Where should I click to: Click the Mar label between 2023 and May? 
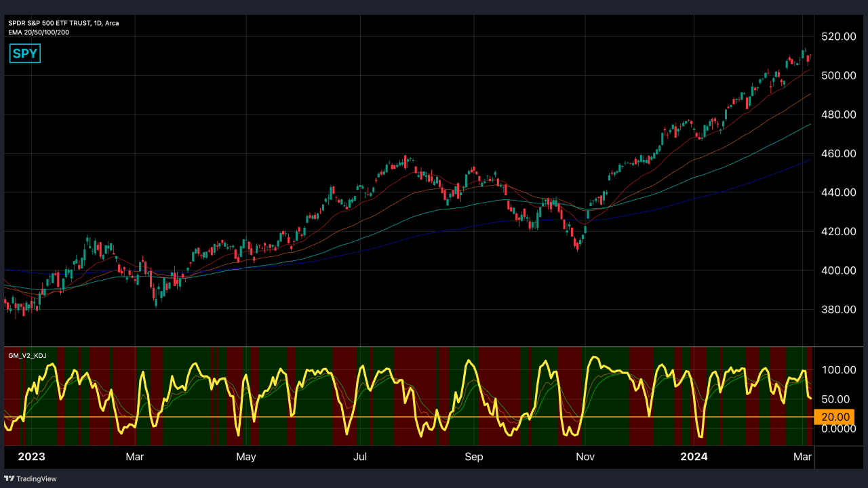tap(135, 457)
